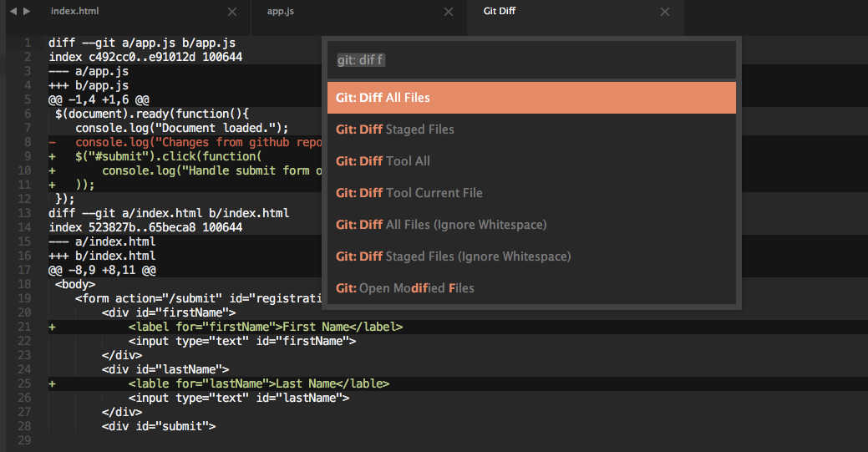Image resolution: width=868 pixels, height=452 pixels.
Task: Run Git: Diff All Files command
Action: click(531, 98)
